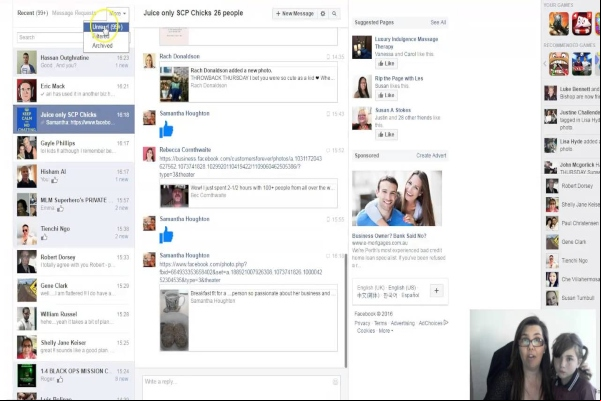Click the Rip the Page with Les picture
This screenshot has height=401, width=601.
[362, 87]
